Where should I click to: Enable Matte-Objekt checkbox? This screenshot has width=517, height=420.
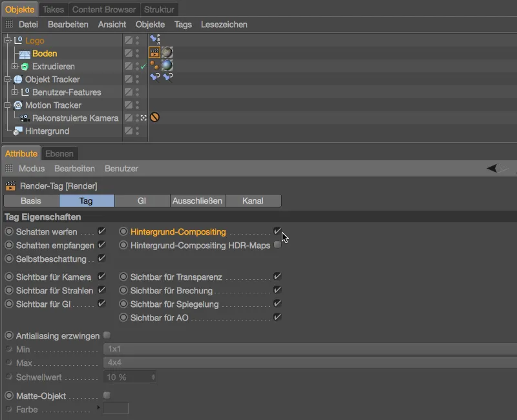pyautogui.click(x=107, y=395)
